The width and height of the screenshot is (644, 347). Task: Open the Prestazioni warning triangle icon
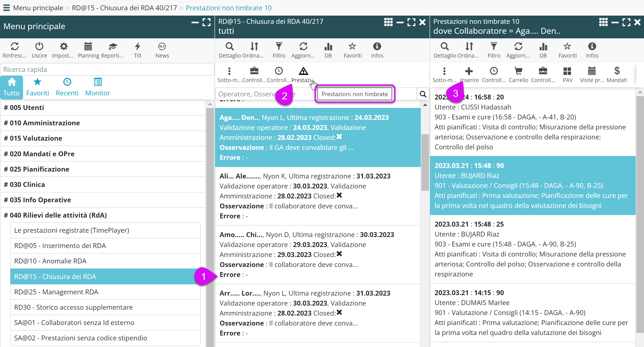[x=303, y=71]
